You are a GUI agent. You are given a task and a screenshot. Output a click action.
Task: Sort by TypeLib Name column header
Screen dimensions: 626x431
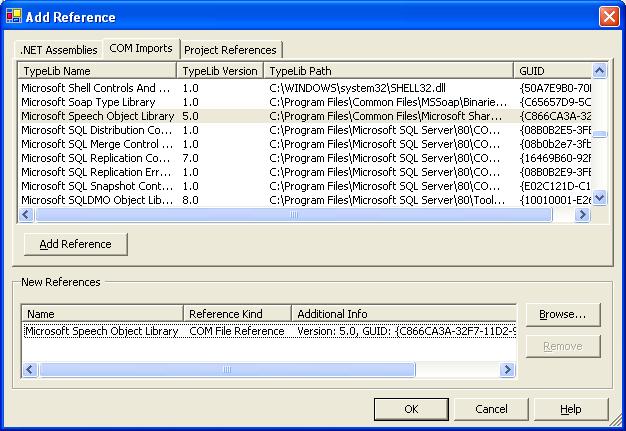(97, 71)
